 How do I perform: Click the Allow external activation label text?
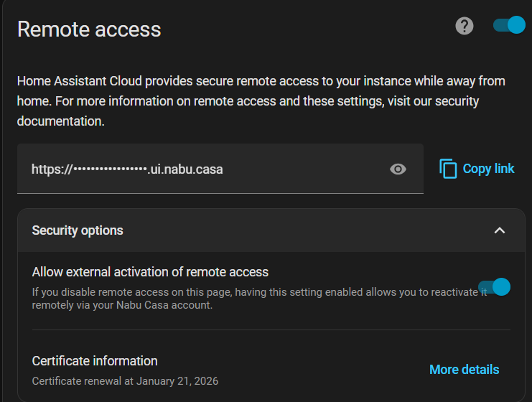point(150,272)
